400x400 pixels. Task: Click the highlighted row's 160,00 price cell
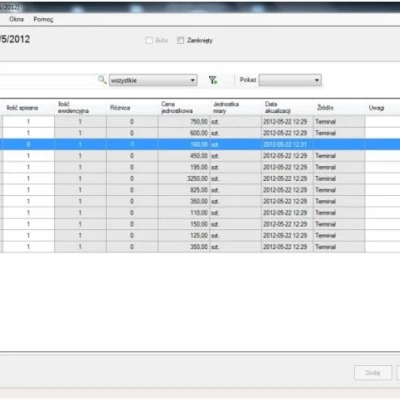pyautogui.click(x=184, y=144)
